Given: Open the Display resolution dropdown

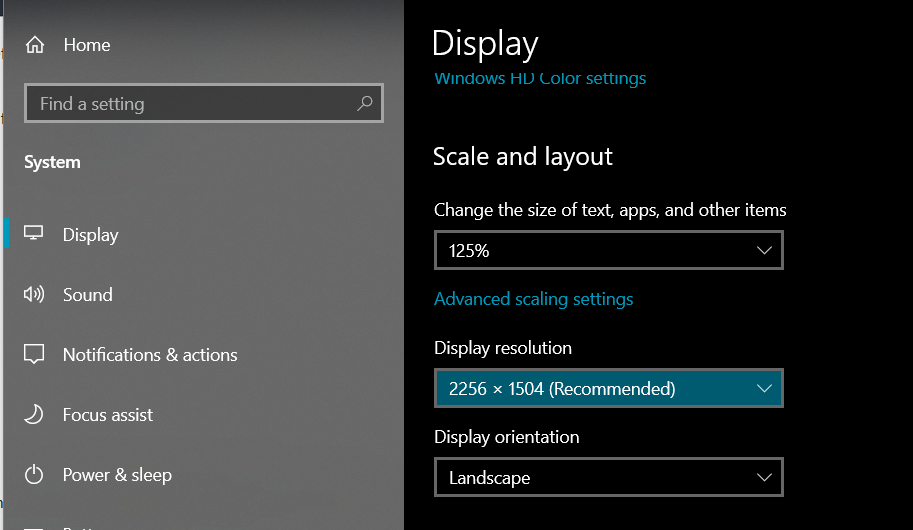Looking at the screenshot, I should pos(608,388).
